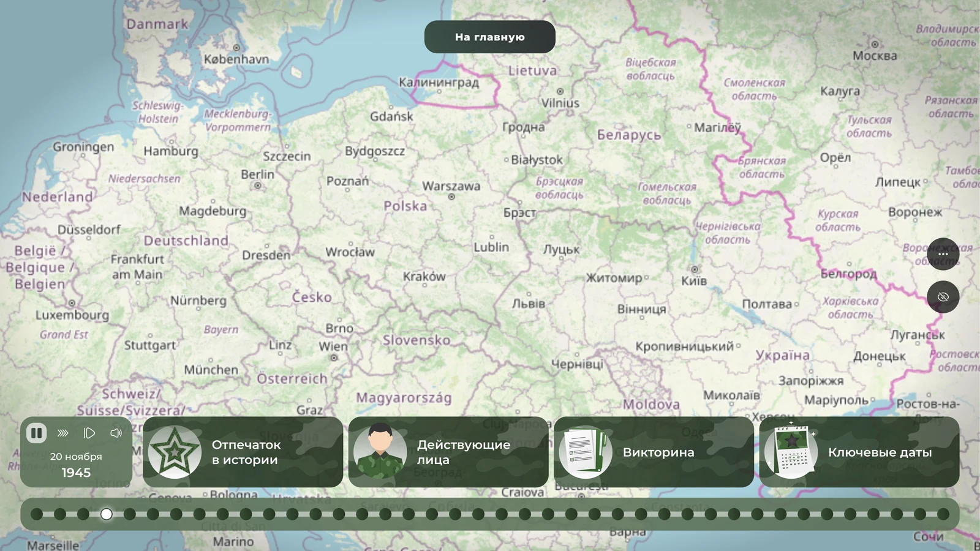Start the Викторина quiz card
980x551 pixels.
[654, 452]
